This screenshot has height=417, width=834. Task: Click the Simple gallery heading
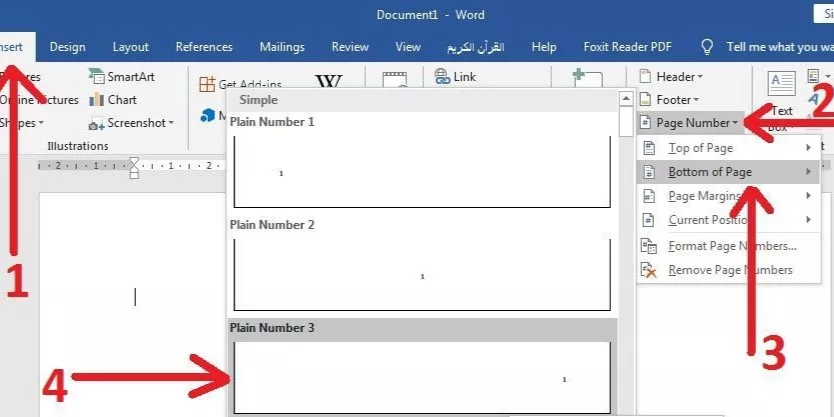pyautogui.click(x=258, y=100)
